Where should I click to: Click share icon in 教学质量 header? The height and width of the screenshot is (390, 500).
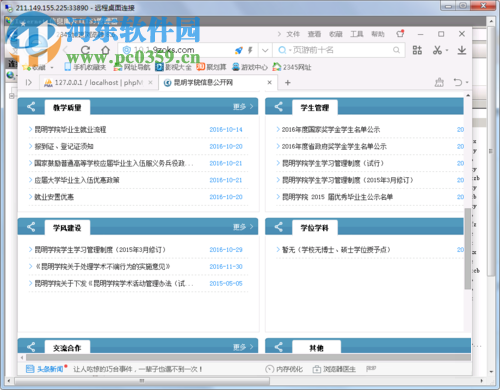pyautogui.click(x=31, y=107)
